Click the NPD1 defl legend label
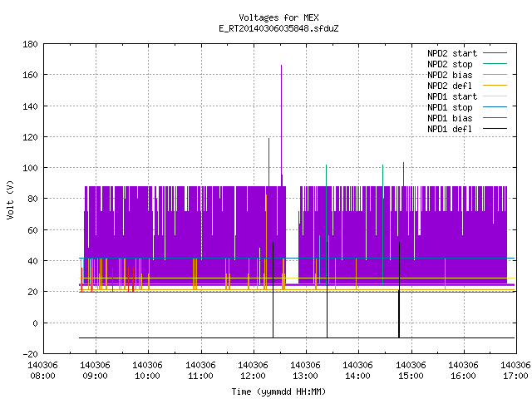The width and height of the screenshot is (532, 399). click(x=450, y=129)
